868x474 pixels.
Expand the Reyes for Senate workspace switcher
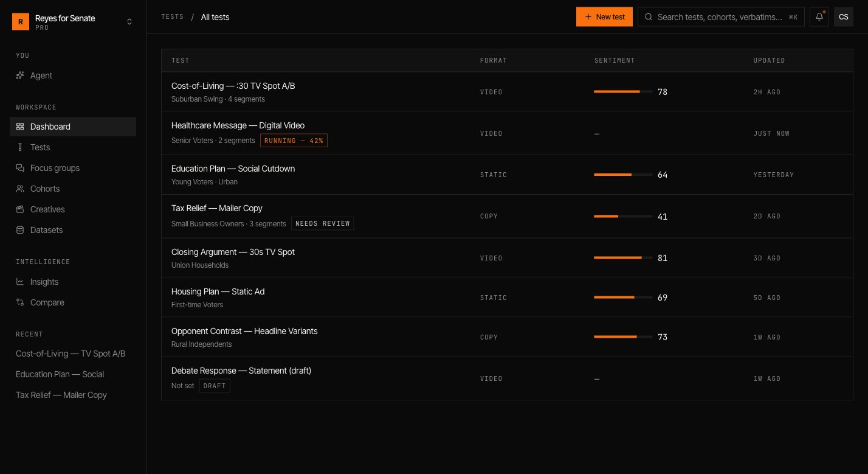129,22
